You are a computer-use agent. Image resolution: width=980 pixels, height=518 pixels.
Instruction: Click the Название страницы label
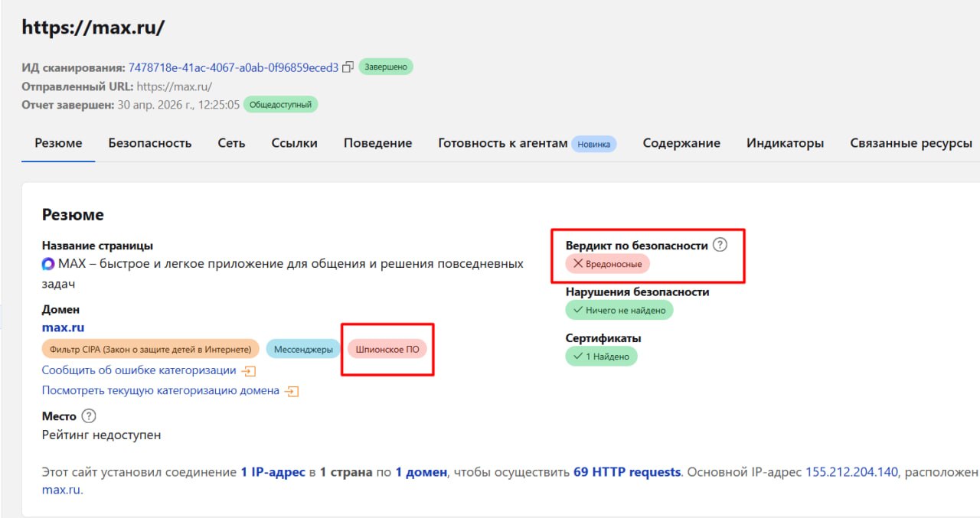click(x=97, y=246)
